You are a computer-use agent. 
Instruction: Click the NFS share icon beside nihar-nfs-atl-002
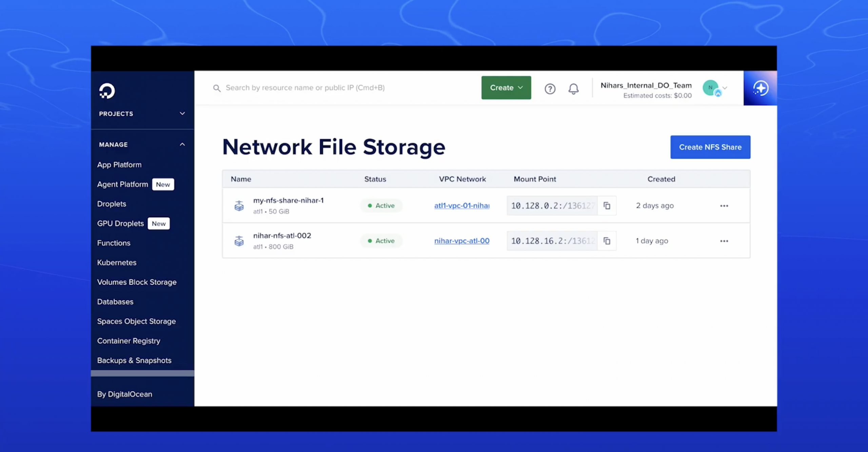coord(239,241)
